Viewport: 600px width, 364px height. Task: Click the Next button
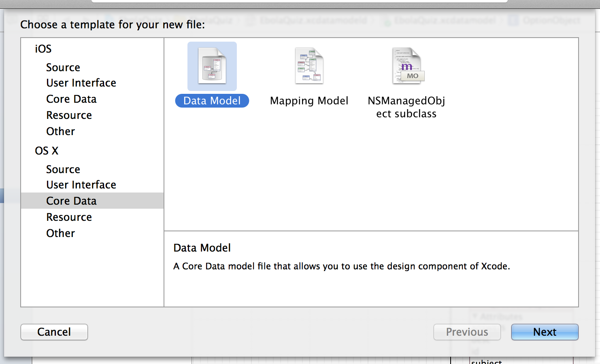point(545,332)
